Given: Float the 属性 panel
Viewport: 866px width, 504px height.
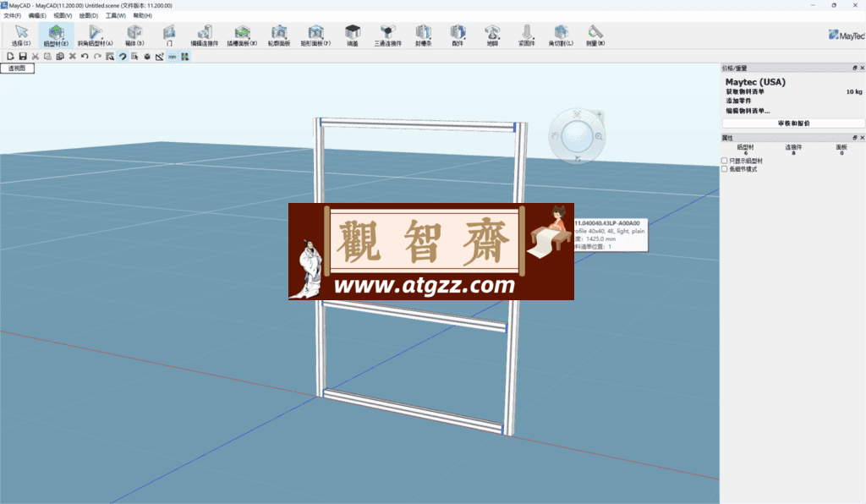Looking at the screenshot, I should tap(854, 138).
